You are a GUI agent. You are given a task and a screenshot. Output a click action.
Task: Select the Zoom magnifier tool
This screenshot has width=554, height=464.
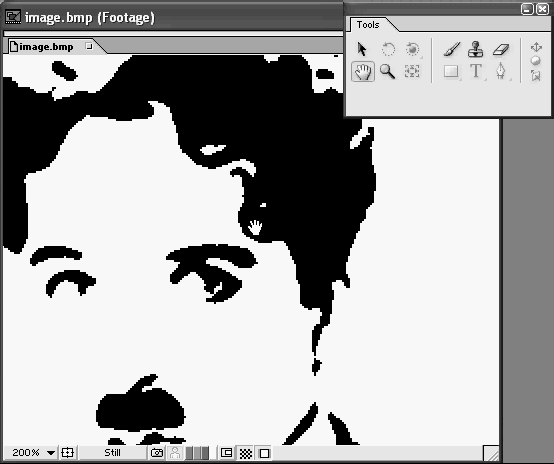click(x=387, y=71)
